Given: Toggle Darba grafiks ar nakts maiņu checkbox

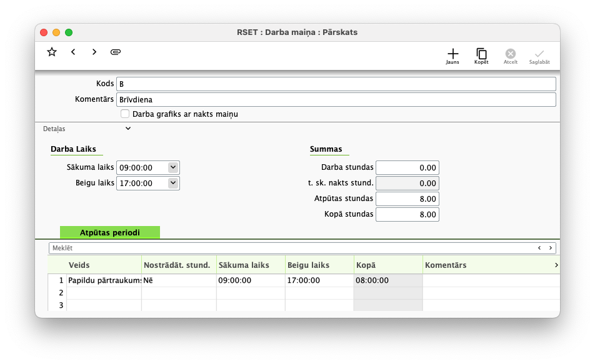Looking at the screenshot, I should click(125, 114).
